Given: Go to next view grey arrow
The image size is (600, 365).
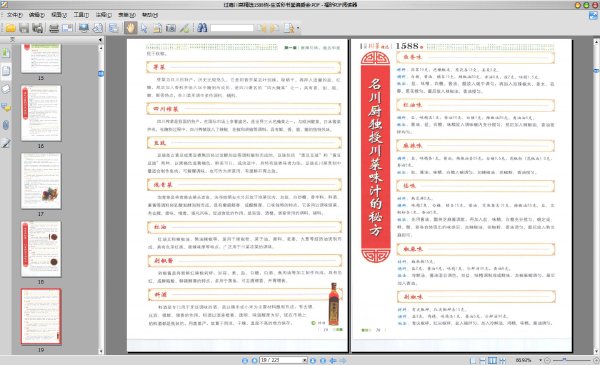Looking at the screenshot, I should point(343,360).
